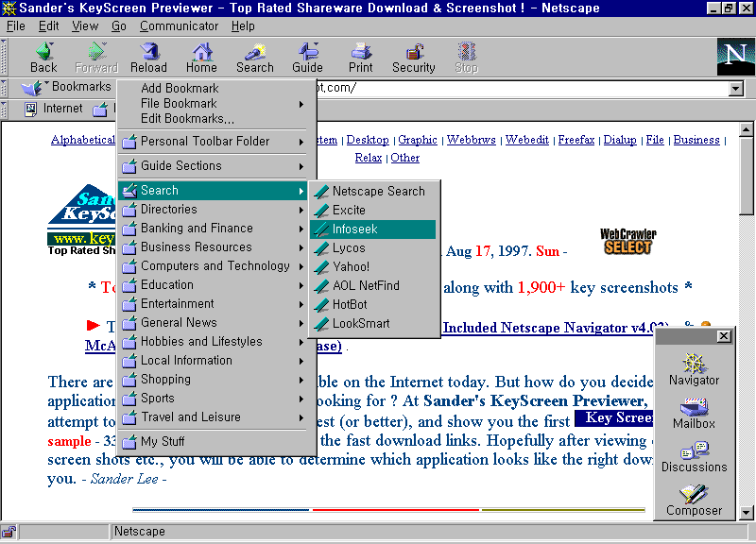Open the Print toolbar icon
The width and height of the screenshot is (756, 544).
pyautogui.click(x=360, y=57)
